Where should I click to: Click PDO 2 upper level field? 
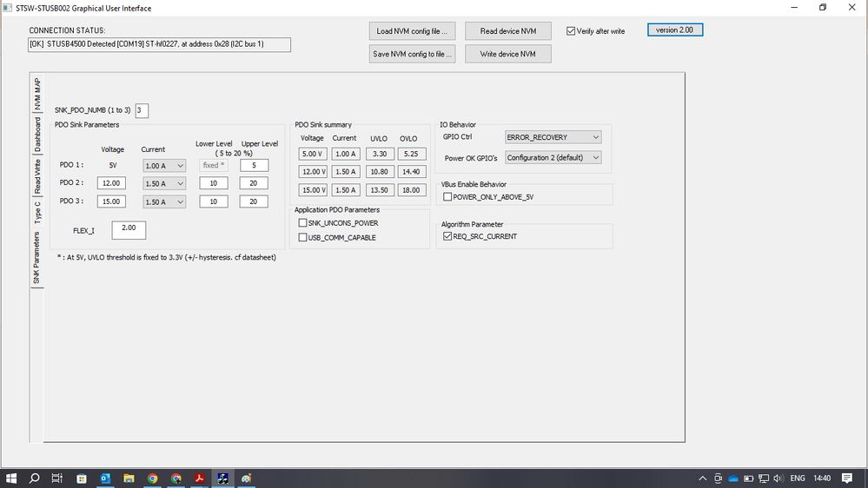[x=254, y=183]
